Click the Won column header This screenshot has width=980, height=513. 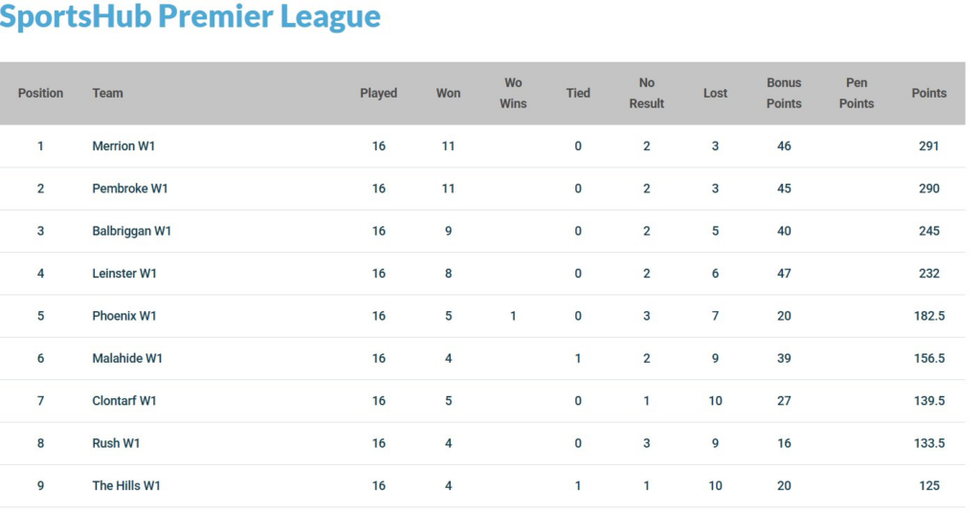click(x=448, y=93)
